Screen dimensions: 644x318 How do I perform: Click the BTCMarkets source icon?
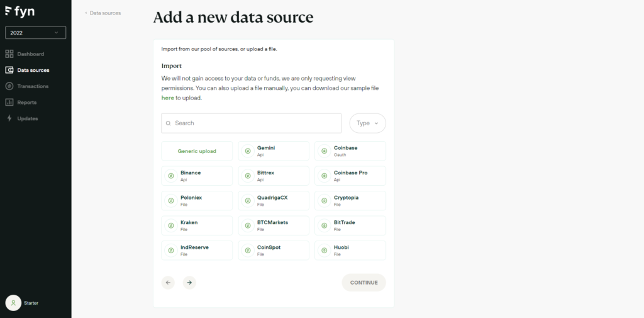248,225
